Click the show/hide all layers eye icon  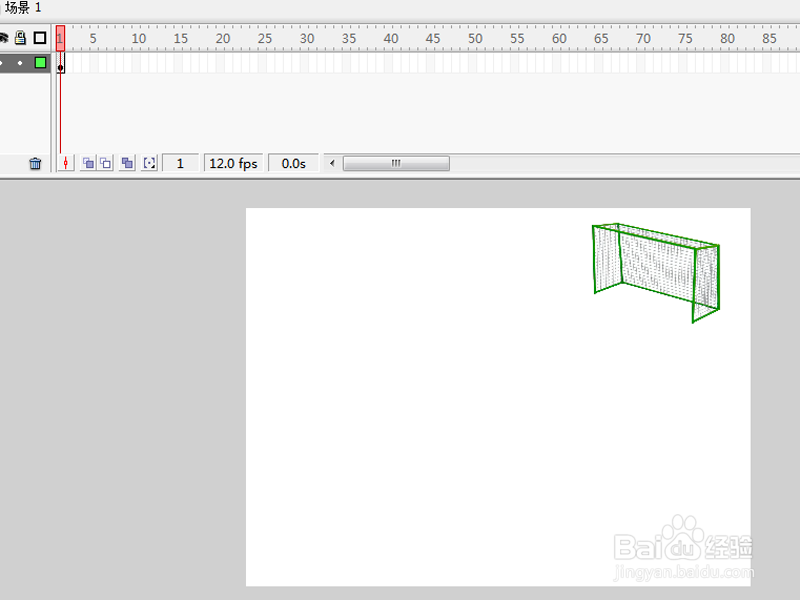click(3, 38)
